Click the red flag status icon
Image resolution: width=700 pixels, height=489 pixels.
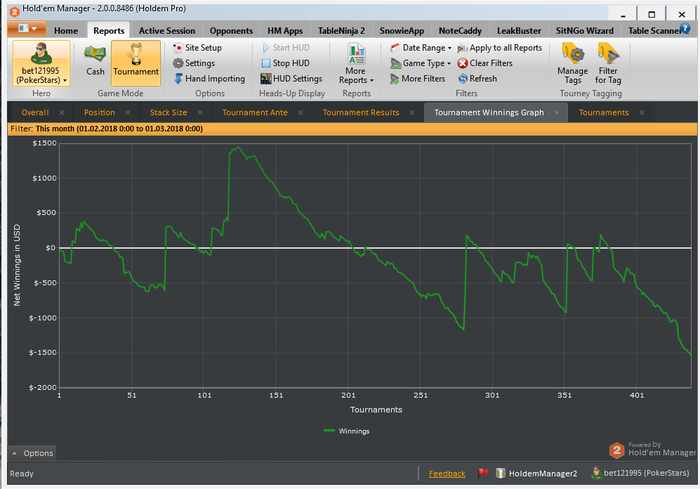tap(483, 473)
